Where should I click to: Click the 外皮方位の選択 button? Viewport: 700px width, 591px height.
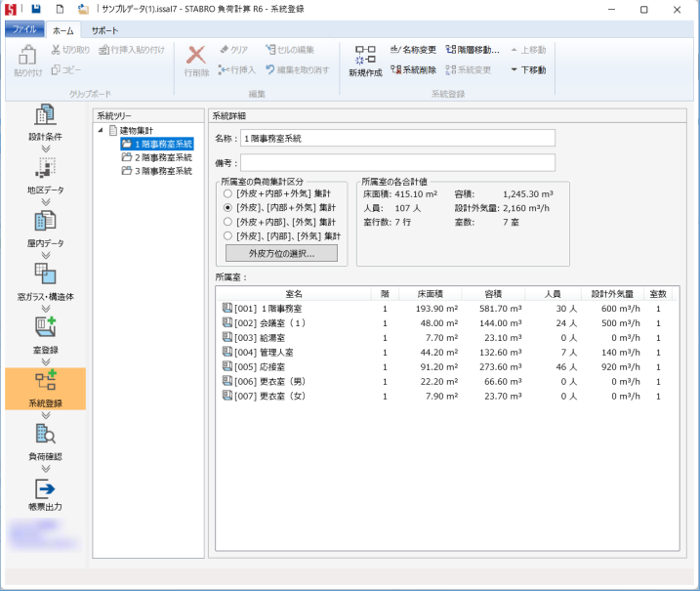pos(281,254)
